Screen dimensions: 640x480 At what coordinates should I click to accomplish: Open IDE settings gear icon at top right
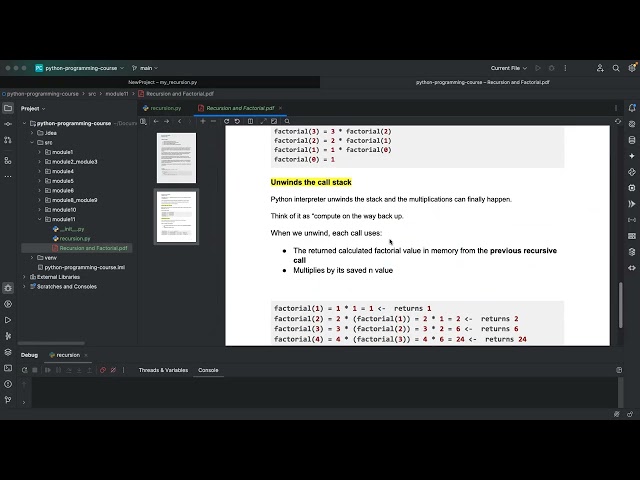coord(632,68)
